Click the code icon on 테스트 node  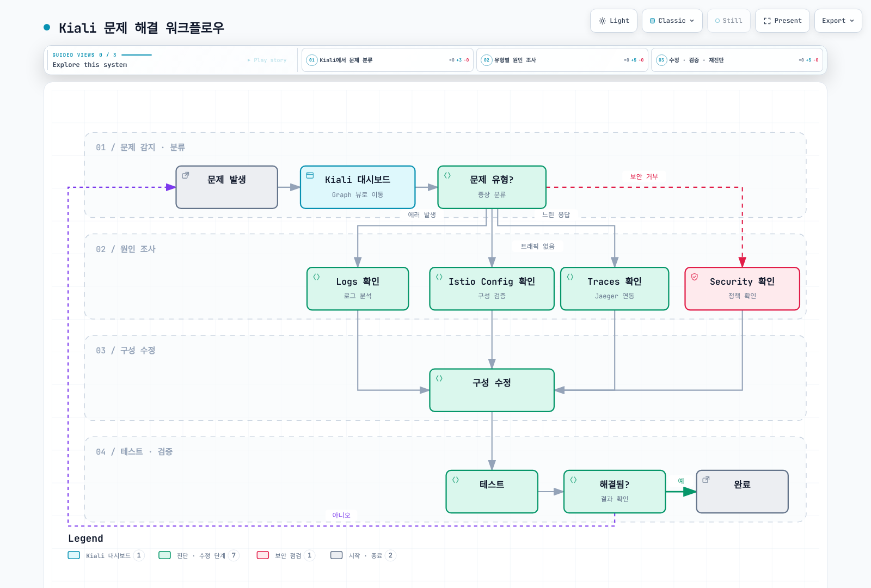tap(456, 480)
